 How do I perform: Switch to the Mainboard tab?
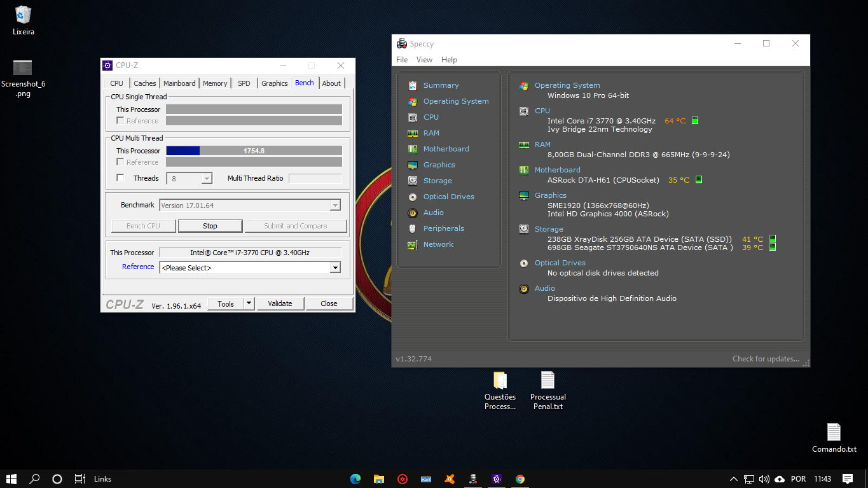pos(179,83)
